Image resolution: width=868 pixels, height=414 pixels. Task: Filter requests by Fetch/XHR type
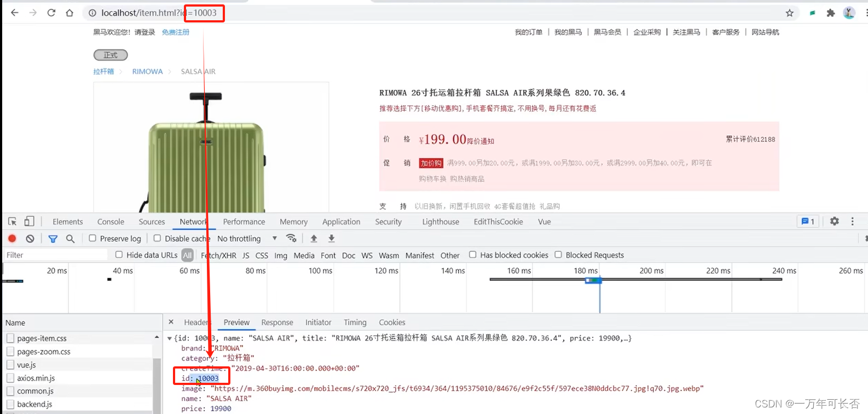click(x=218, y=255)
